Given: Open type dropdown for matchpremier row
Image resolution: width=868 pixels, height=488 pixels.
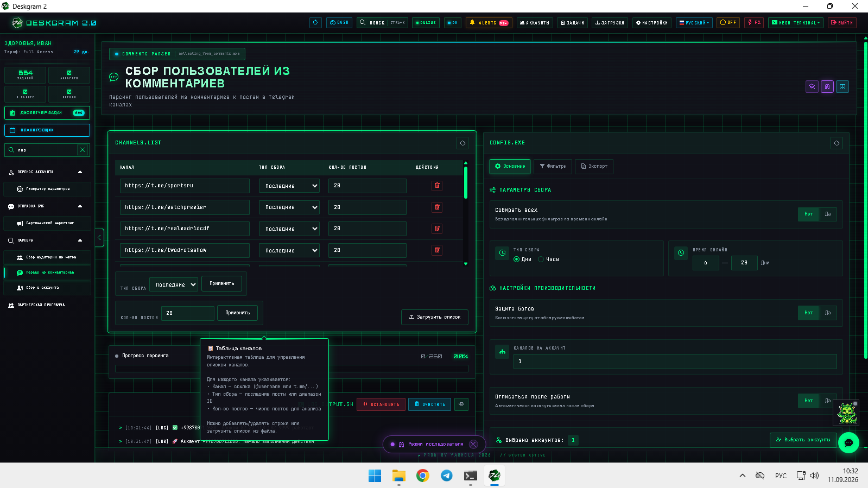Looking at the screenshot, I should coord(289,207).
